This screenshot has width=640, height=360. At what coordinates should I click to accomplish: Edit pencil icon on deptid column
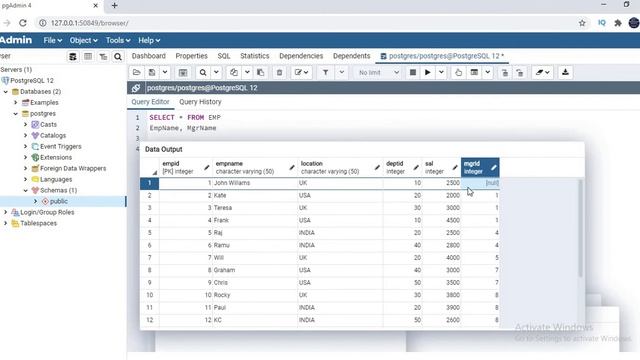point(416,167)
